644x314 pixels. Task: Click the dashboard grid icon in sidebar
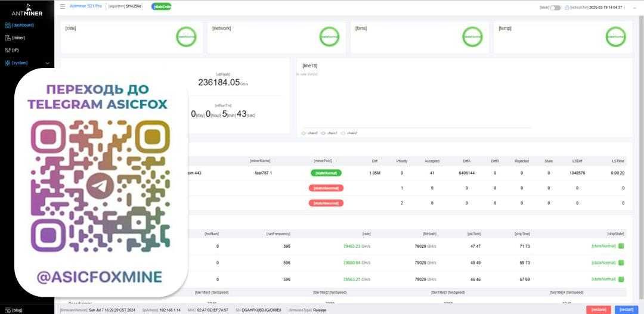(7, 25)
